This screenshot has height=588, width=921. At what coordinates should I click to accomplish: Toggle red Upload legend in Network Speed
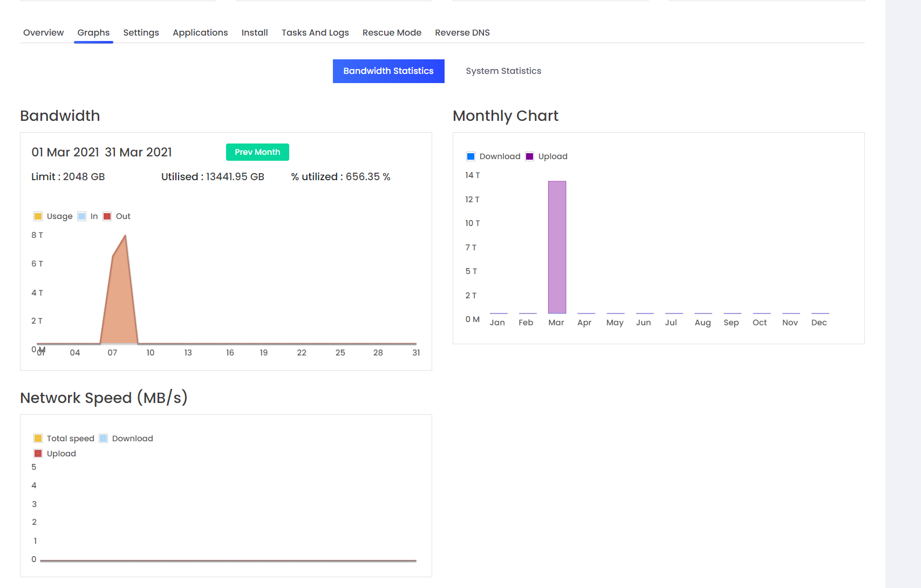click(38, 454)
